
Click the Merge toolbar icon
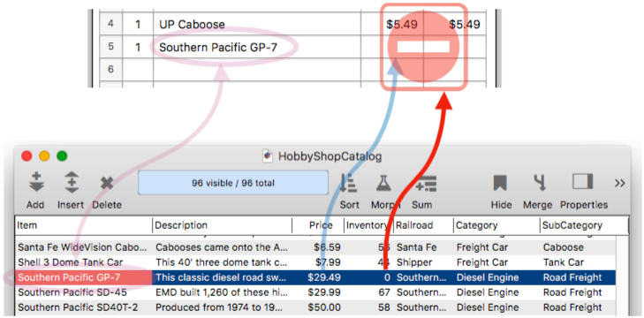538,183
